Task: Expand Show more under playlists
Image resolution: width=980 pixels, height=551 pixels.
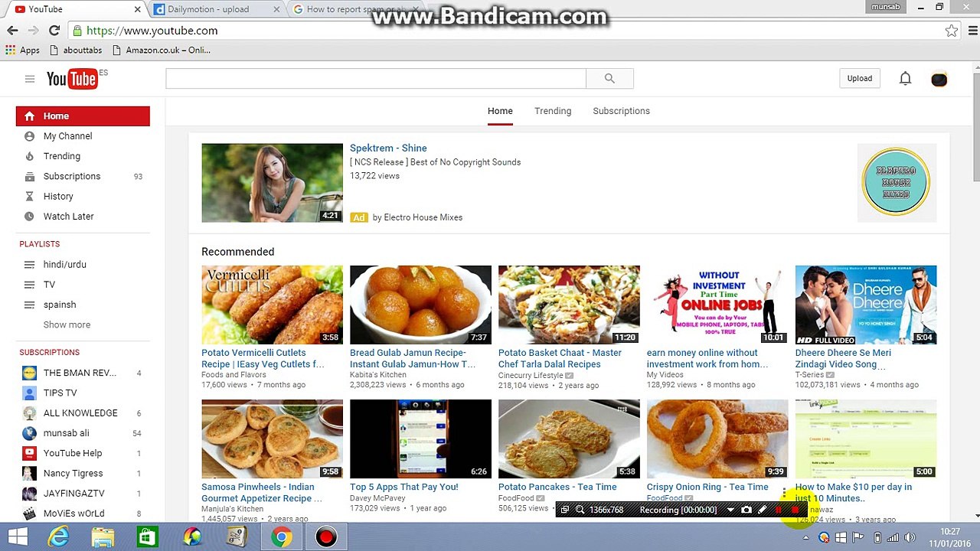Action: click(x=67, y=324)
